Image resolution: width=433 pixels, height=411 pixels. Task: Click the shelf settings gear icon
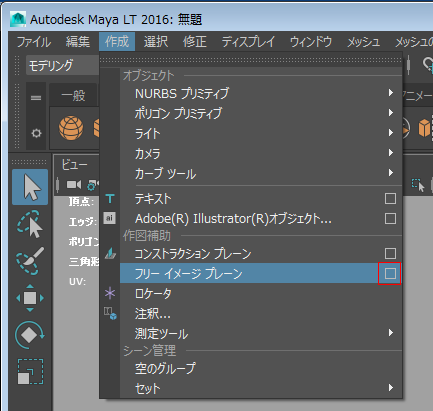coord(36,133)
